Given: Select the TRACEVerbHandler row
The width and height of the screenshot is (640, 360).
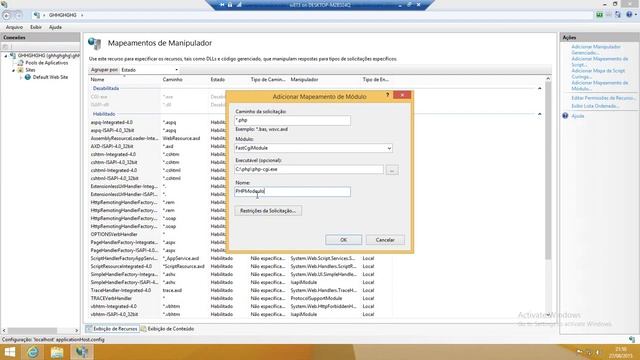Looking at the screenshot, I should [x=240, y=298].
